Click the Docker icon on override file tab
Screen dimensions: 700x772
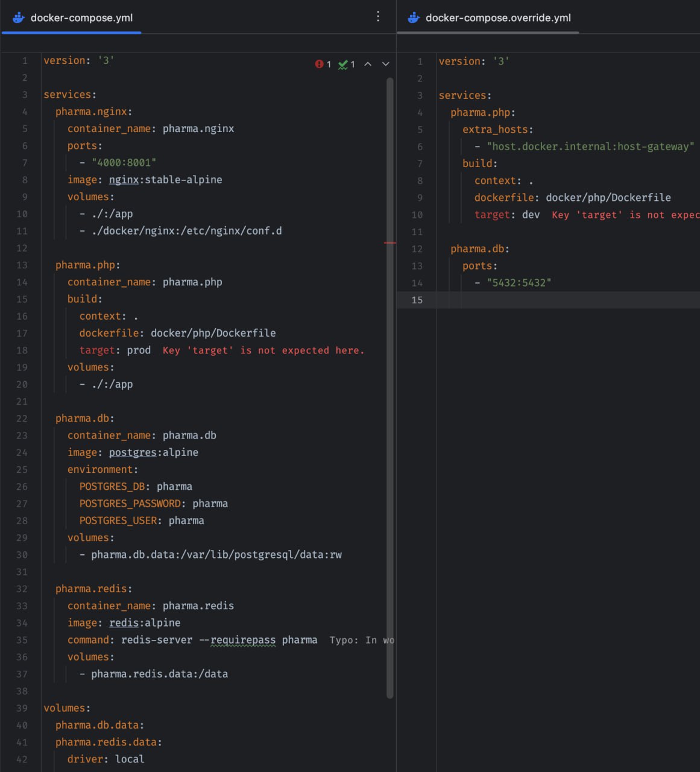[414, 17]
